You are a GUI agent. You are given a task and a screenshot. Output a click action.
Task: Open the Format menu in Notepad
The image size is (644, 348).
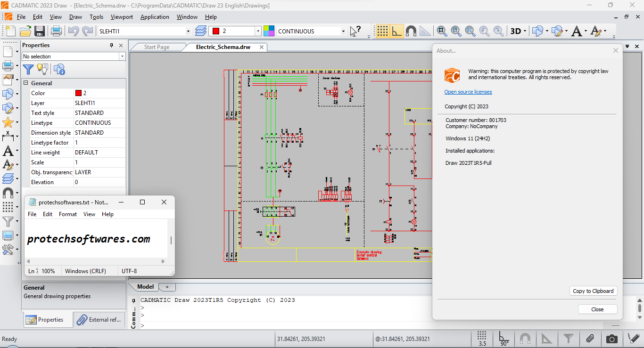[x=68, y=214]
